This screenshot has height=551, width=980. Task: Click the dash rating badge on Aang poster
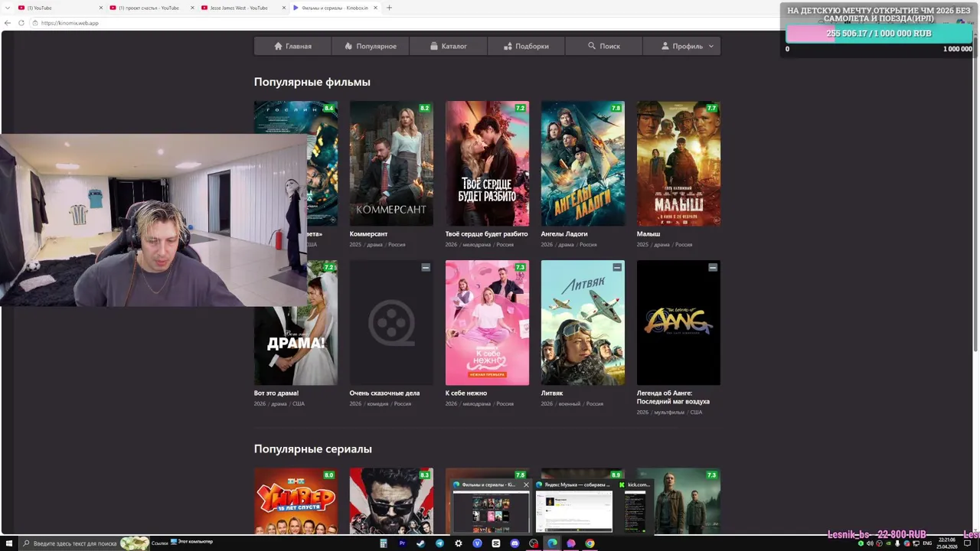(713, 267)
